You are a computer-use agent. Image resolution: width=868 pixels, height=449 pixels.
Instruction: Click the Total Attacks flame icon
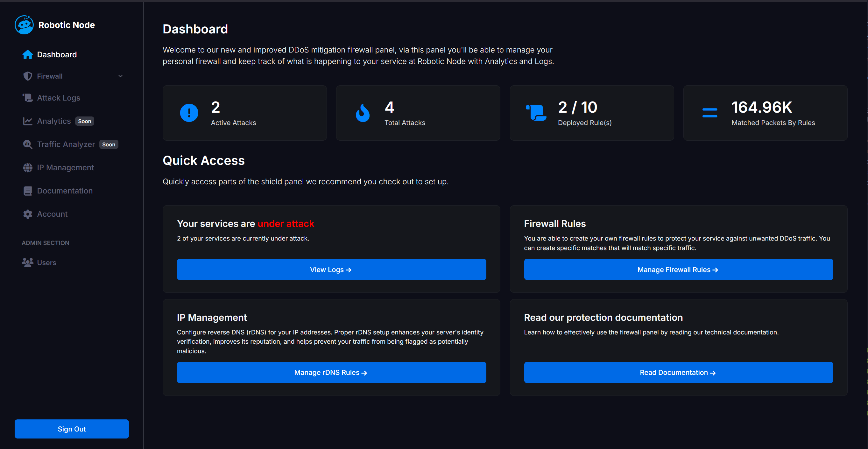[363, 113]
